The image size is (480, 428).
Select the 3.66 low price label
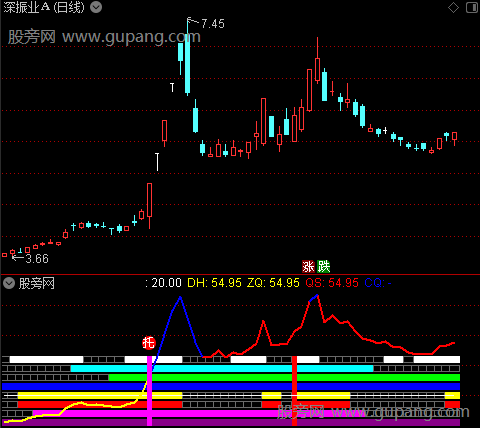click(x=37, y=259)
